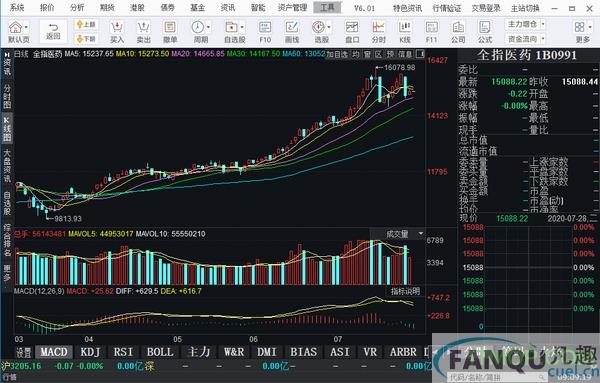Image resolution: width=600 pixels, height=383 pixels.
Task: Click the 买入 buy cart icon
Action: (117, 32)
